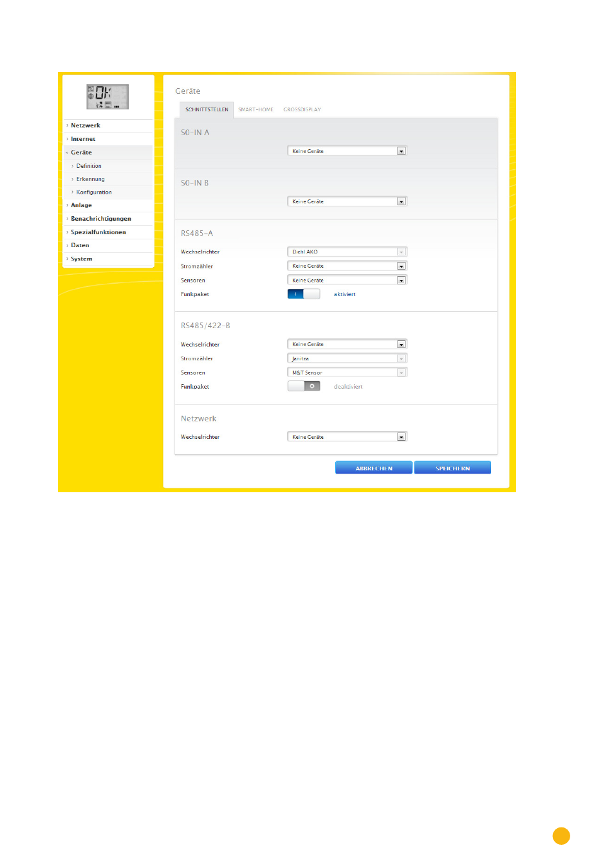Open RS485-A Sensoren dropdown

(347, 280)
